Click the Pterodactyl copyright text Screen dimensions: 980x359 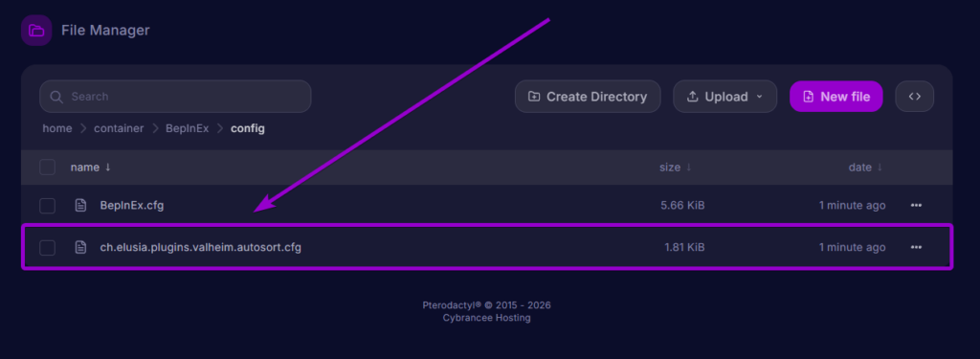[x=486, y=305]
